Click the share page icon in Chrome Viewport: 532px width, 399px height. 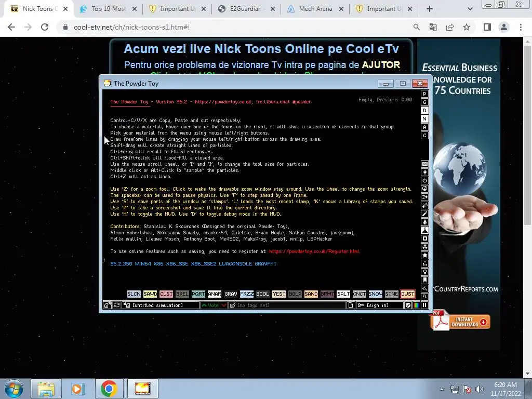(450, 27)
